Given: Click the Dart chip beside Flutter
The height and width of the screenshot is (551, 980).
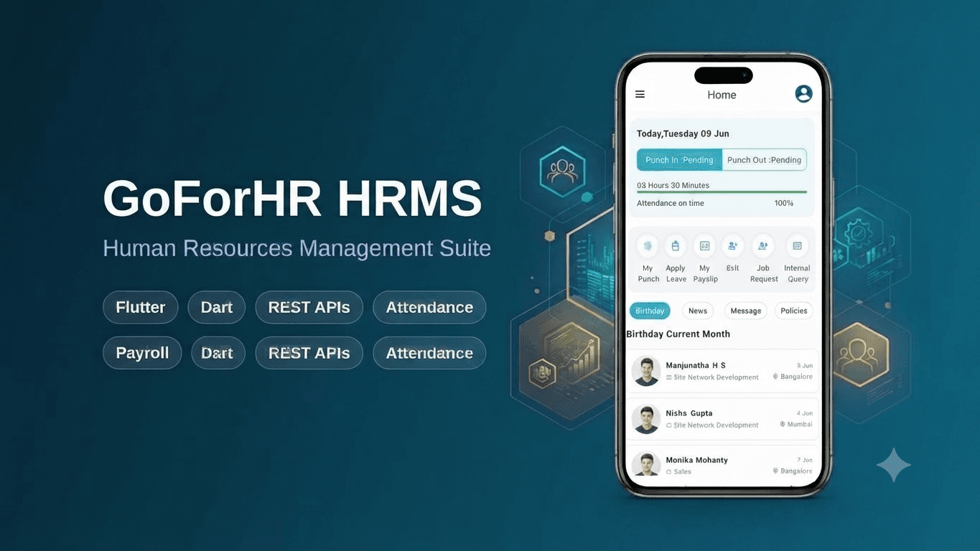Looking at the screenshot, I should pyautogui.click(x=217, y=307).
